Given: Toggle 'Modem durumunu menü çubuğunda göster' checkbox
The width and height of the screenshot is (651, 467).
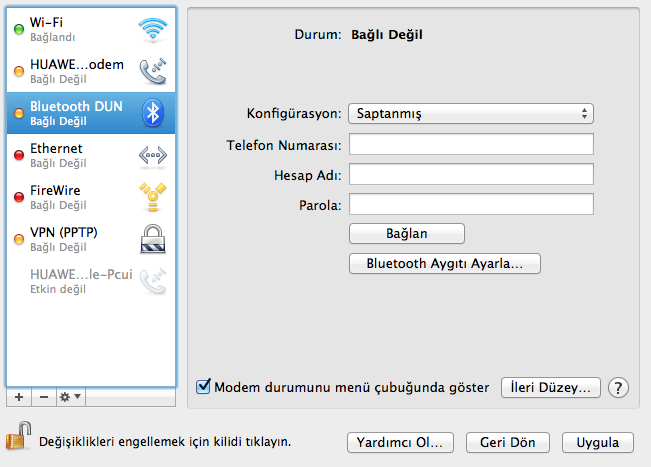Looking at the screenshot, I should pyautogui.click(x=204, y=386).
